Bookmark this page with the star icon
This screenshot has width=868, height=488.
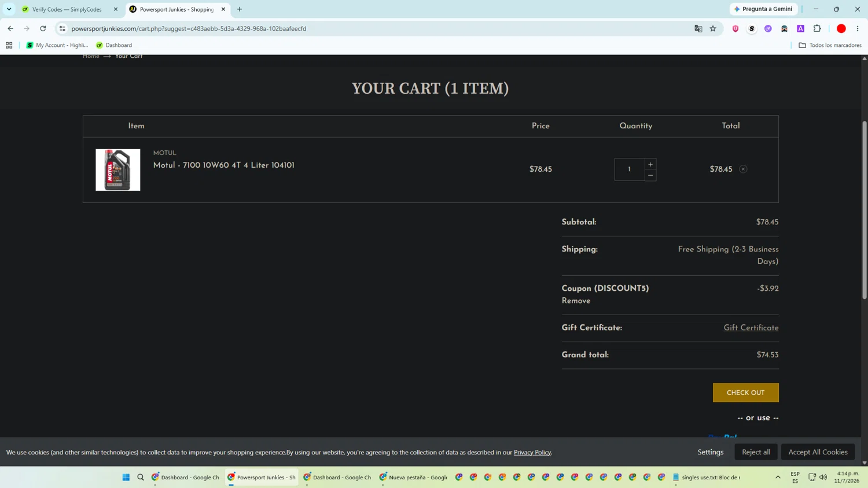click(x=713, y=28)
